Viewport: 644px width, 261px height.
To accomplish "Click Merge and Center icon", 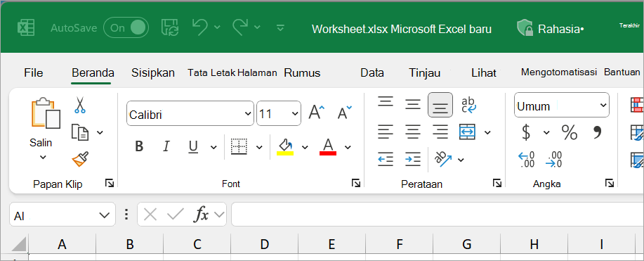I will coord(468,132).
